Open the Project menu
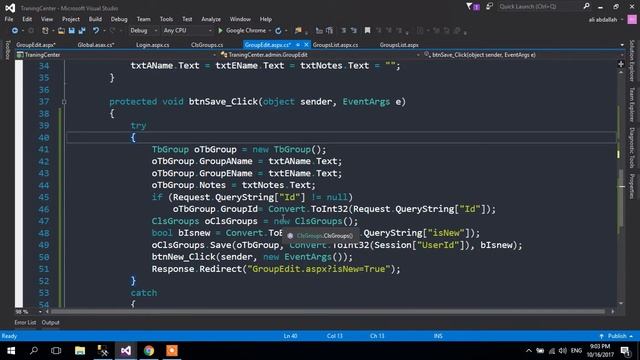This screenshot has height=360, width=640. point(71,19)
